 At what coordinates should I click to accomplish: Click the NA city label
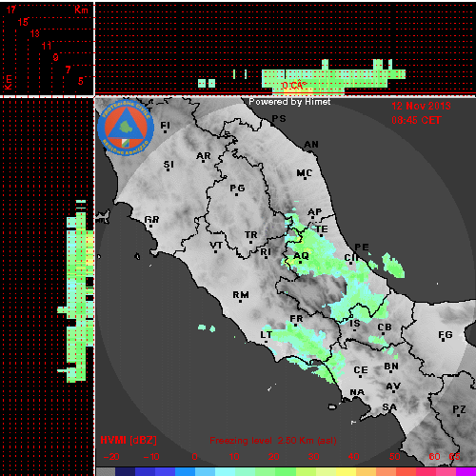click(357, 392)
